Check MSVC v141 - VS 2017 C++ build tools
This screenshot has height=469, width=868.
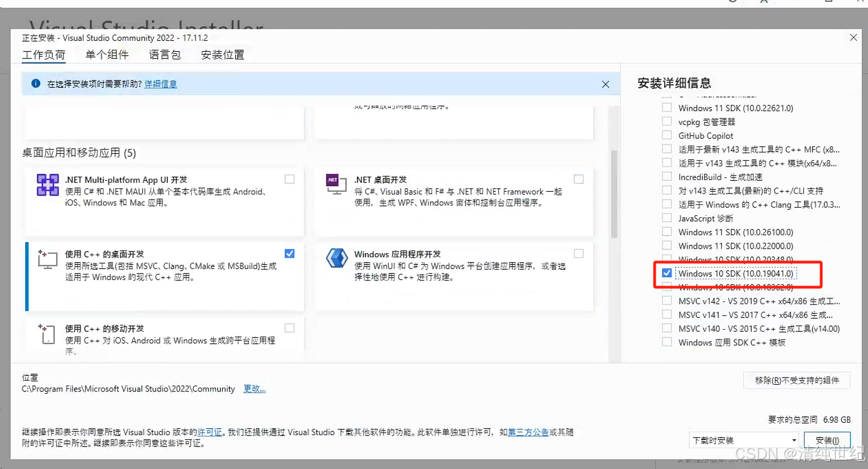pyautogui.click(x=667, y=315)
